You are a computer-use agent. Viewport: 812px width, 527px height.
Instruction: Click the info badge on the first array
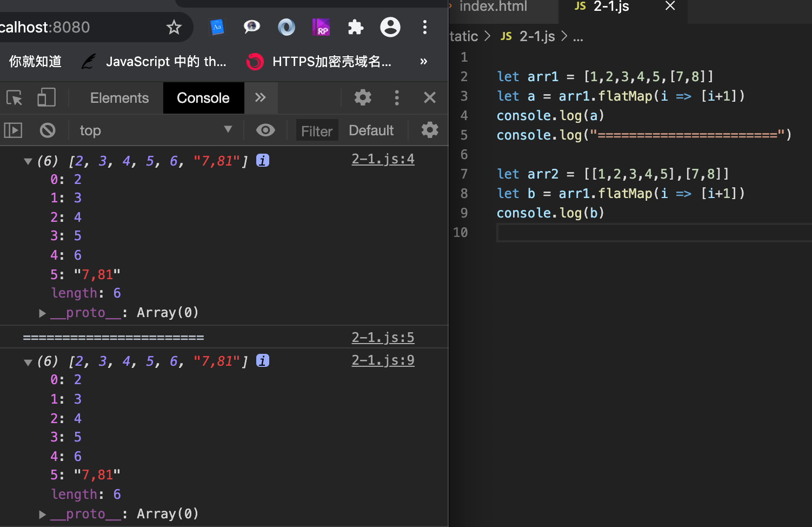pos(263,161)
